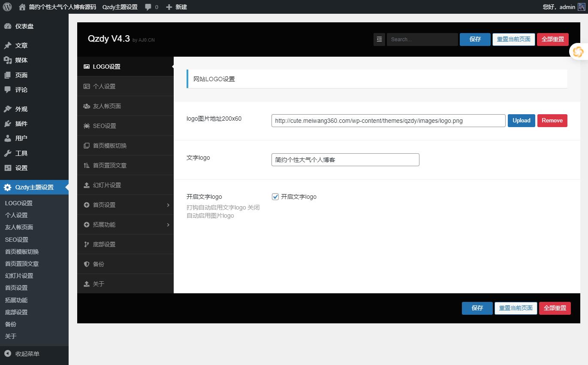588x365 pixels.
Task: Select 首页模板切换 tab in theme panel
Action: click(x=125, y=146)
